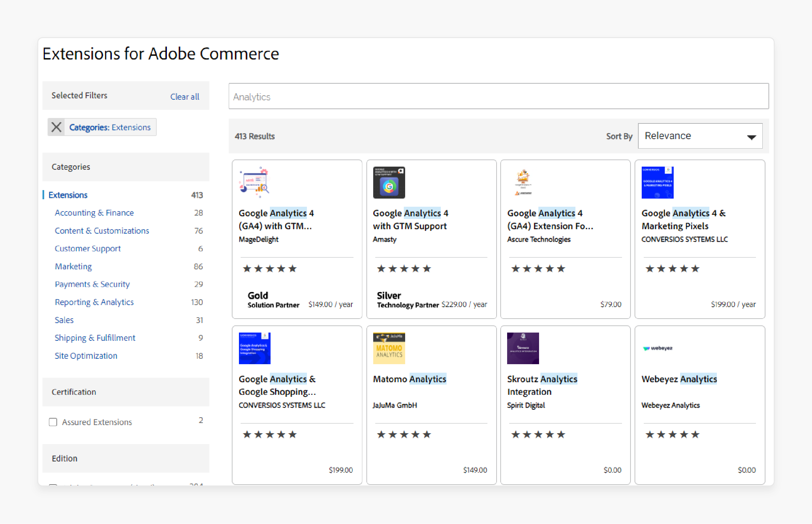Click the Google Analytics 4 & Marketing Pixels logo
Screen dimensions: 812x524
click(657, 182)
